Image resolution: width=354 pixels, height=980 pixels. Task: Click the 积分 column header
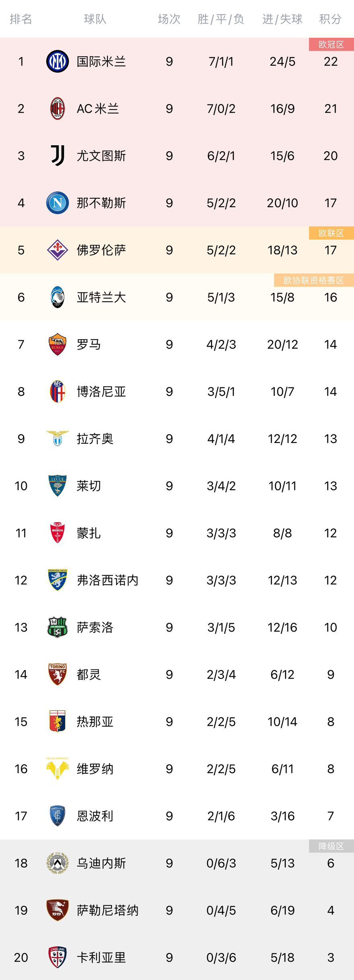coord(330,19)
